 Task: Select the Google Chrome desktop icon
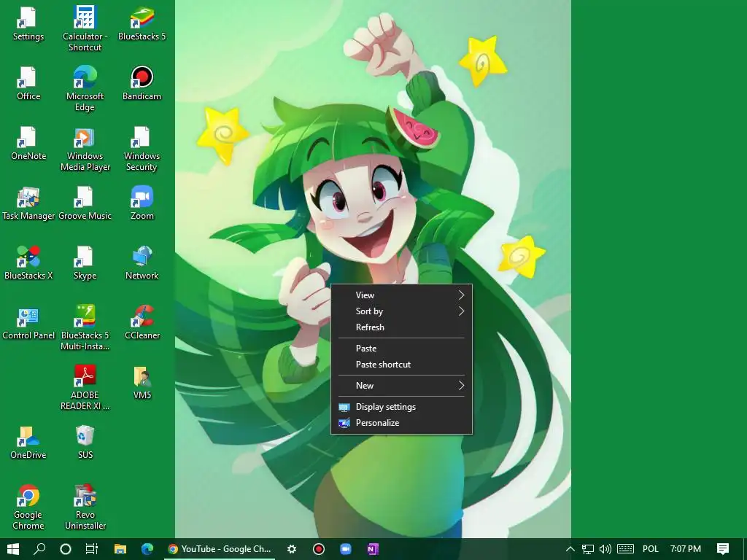[28, 507]
